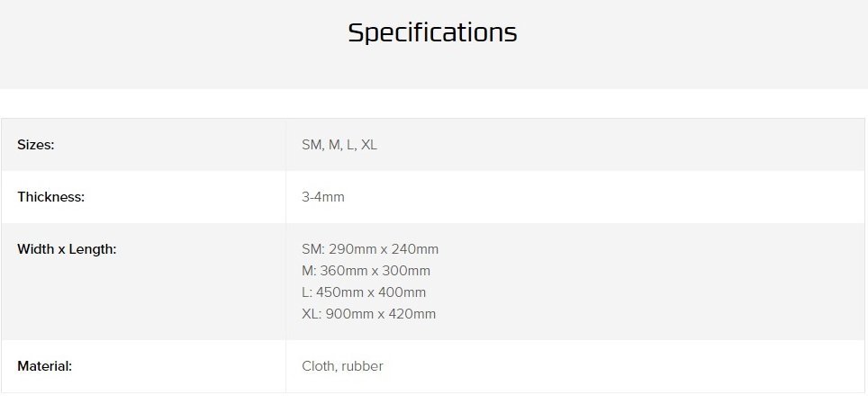
Task: Click the "L: 450mm x 400mm" dimension line
Action: [364, 292]
